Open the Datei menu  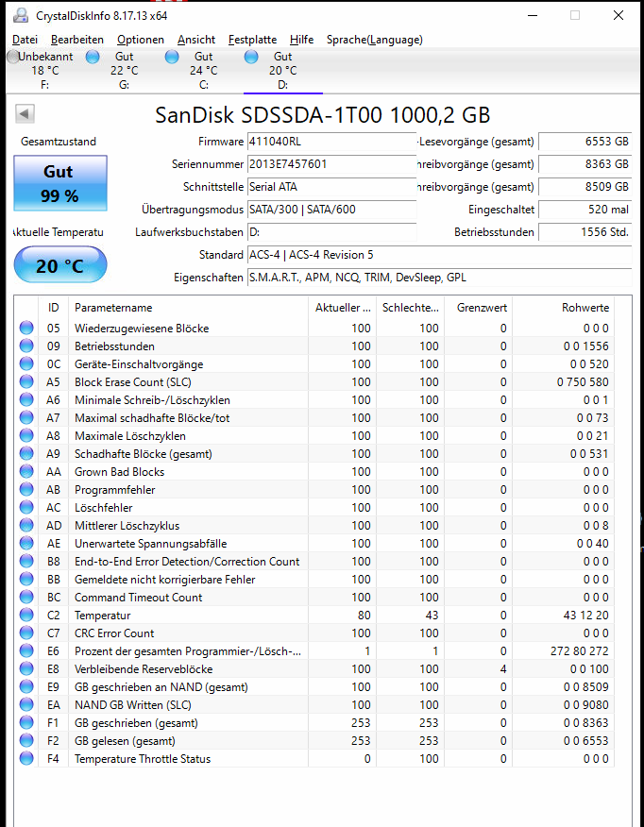click(25, 40)
